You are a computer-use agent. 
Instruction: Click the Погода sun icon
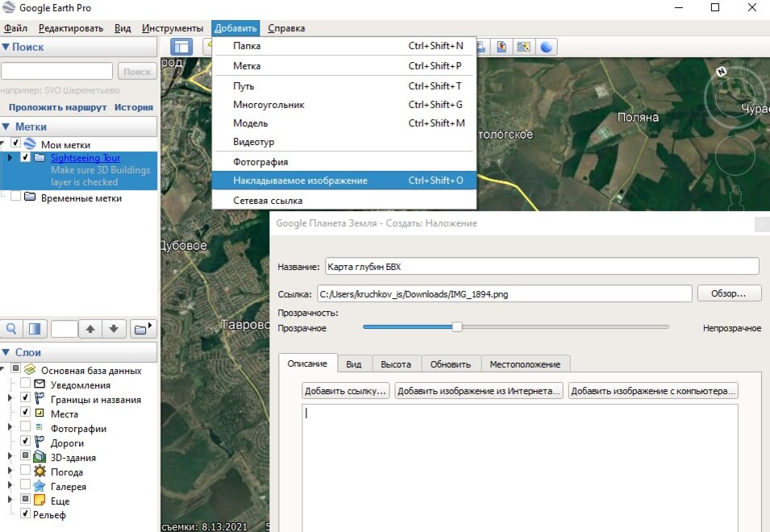click(x=40, y=472)
